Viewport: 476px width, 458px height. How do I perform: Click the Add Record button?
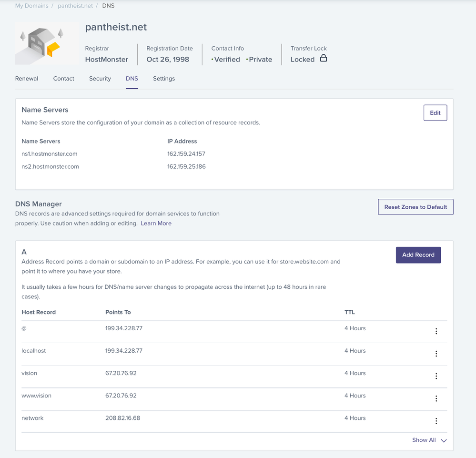click(418, 255)
